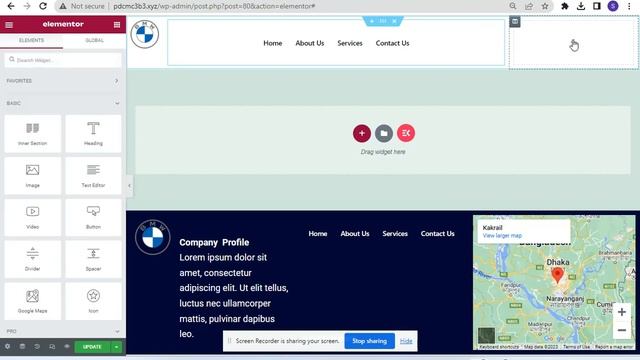Click About Us in the header menu

pos(310,43)
